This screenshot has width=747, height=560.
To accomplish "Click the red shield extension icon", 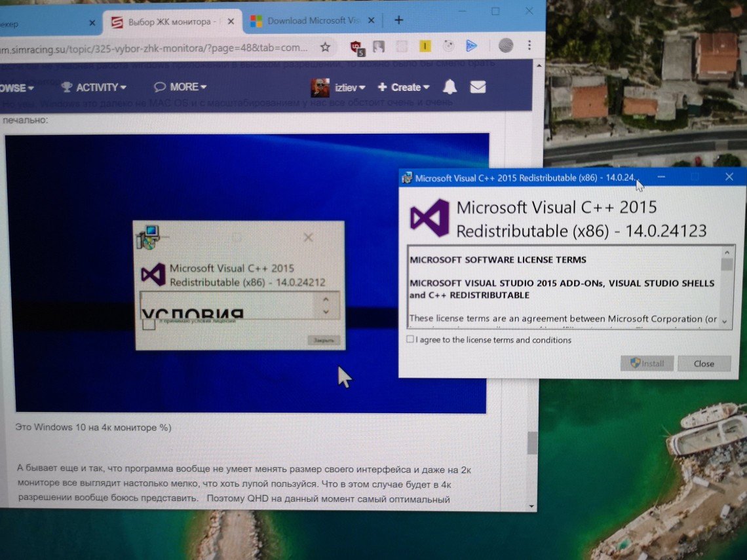I will [x=356, y=47].
